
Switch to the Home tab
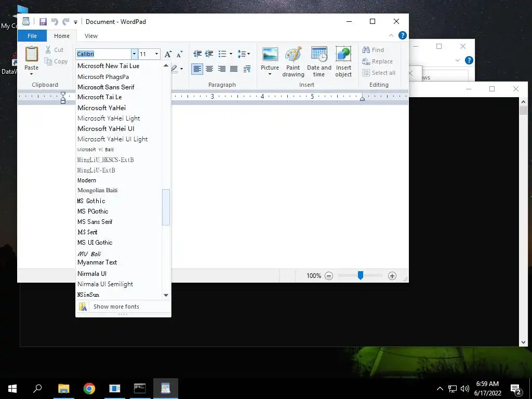pyautogui.click(x=62, y=36)
